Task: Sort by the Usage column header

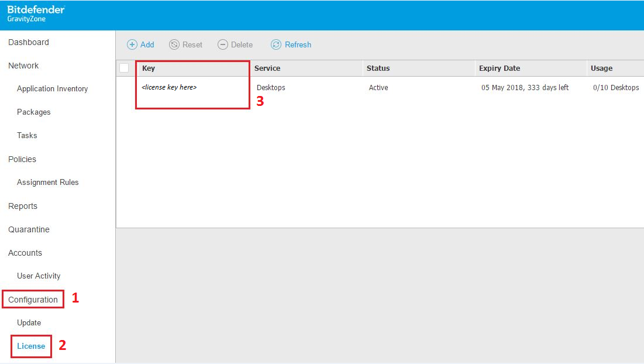Action: click(x=601, y=68)
